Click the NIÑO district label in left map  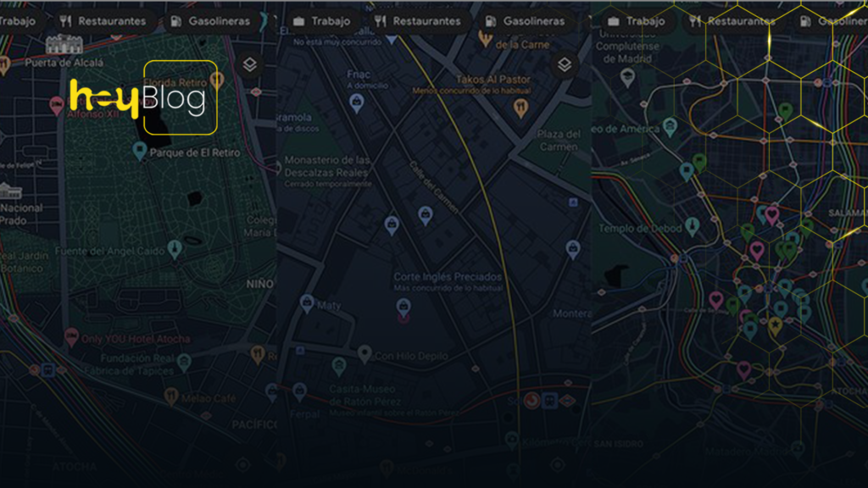[x=260, y=285]
